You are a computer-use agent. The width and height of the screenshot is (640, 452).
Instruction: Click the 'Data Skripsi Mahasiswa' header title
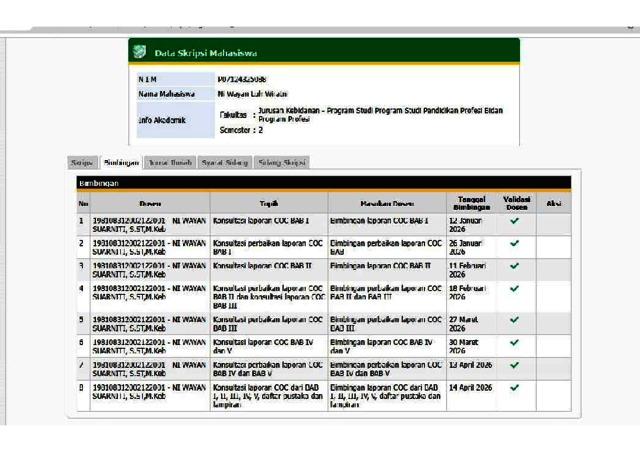pyautogui.click(x=206, y=53)
